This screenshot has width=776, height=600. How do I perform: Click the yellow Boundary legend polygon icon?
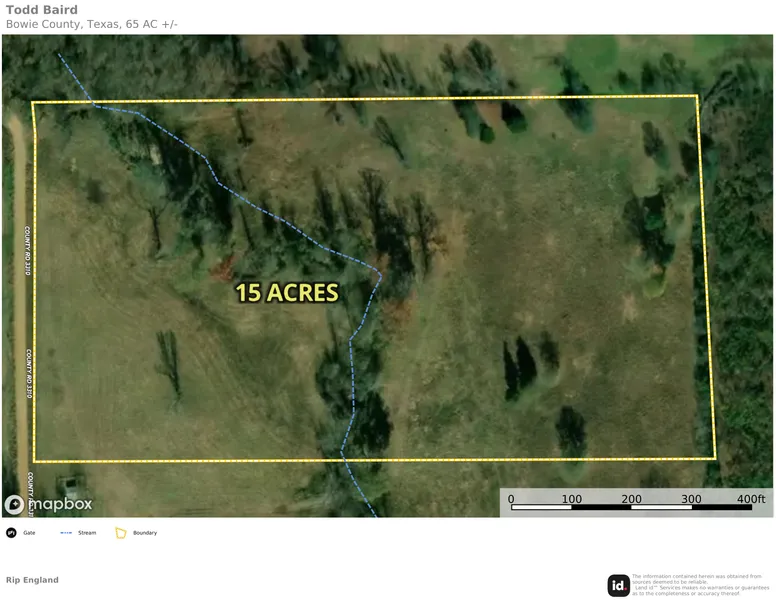121,533
